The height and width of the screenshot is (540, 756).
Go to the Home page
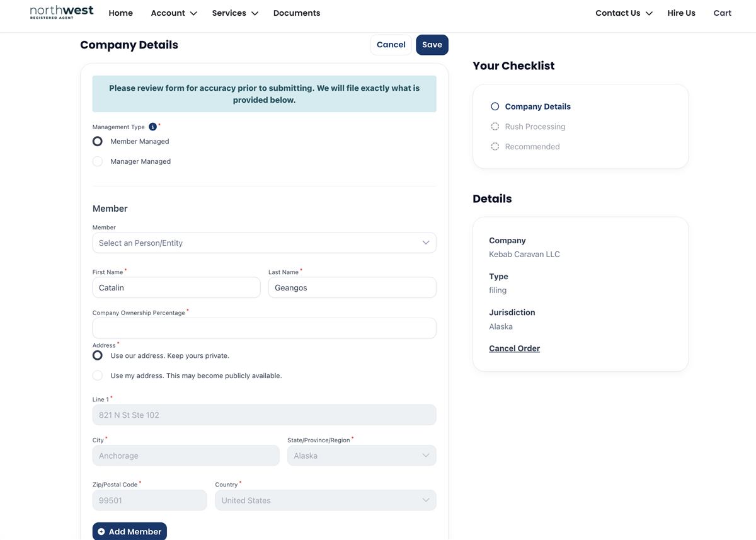pos(120,13)
